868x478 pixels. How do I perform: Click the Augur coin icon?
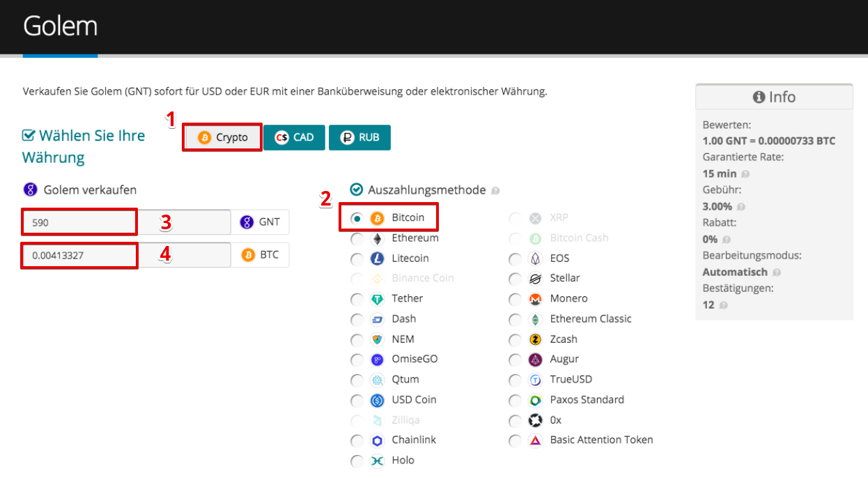(x=536, y=360)
